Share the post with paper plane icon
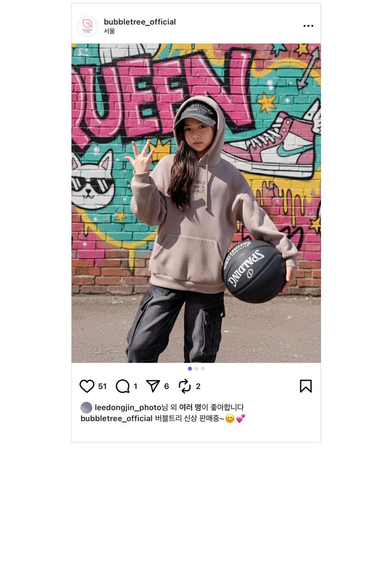 click(153, 386)
